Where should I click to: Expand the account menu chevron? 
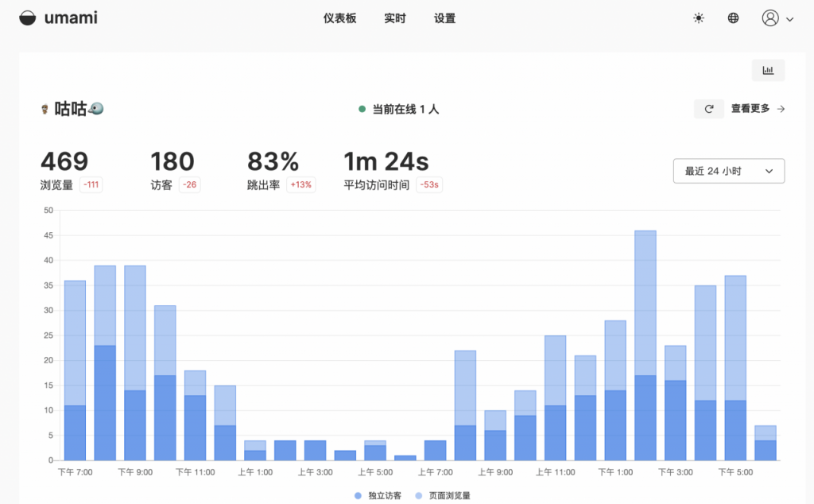(x=789, y=19)
